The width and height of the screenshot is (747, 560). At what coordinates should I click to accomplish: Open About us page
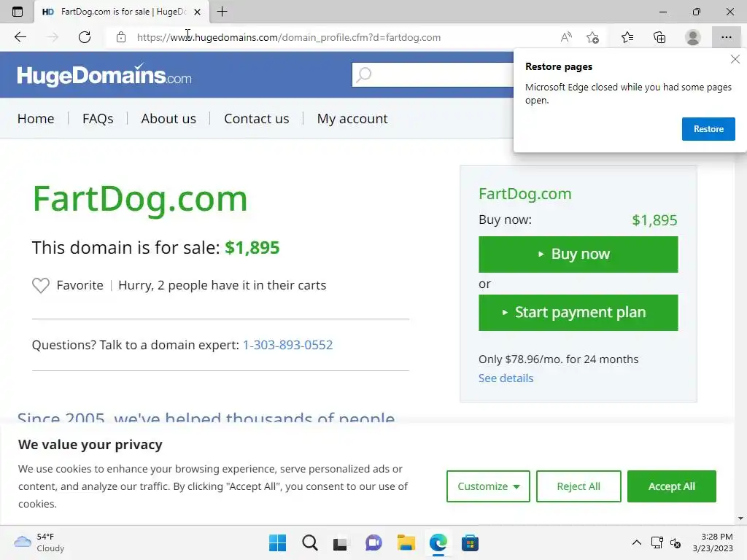click(169, 119)
